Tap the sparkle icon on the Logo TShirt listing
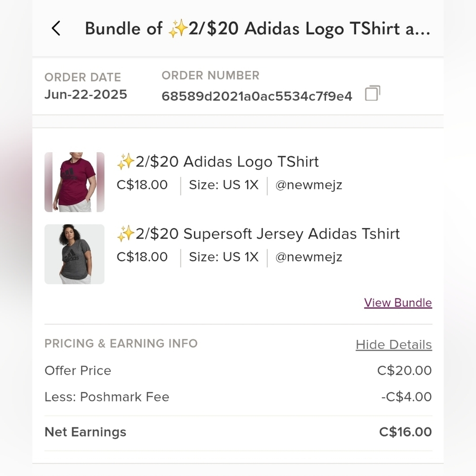The image size is (476, 476). click(126, 161)
